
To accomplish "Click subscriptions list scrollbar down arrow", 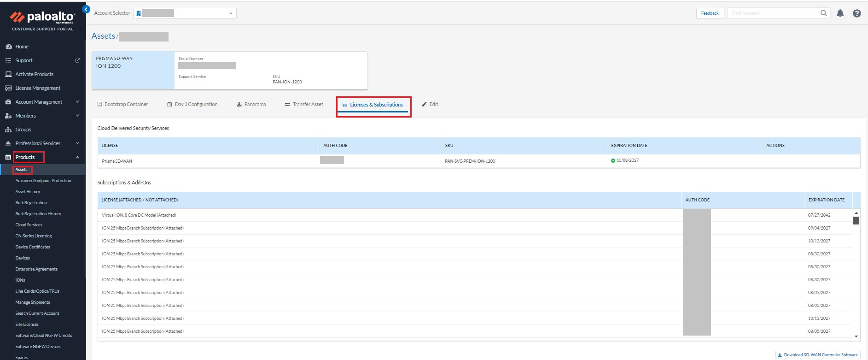I will [x=856, y=336].
